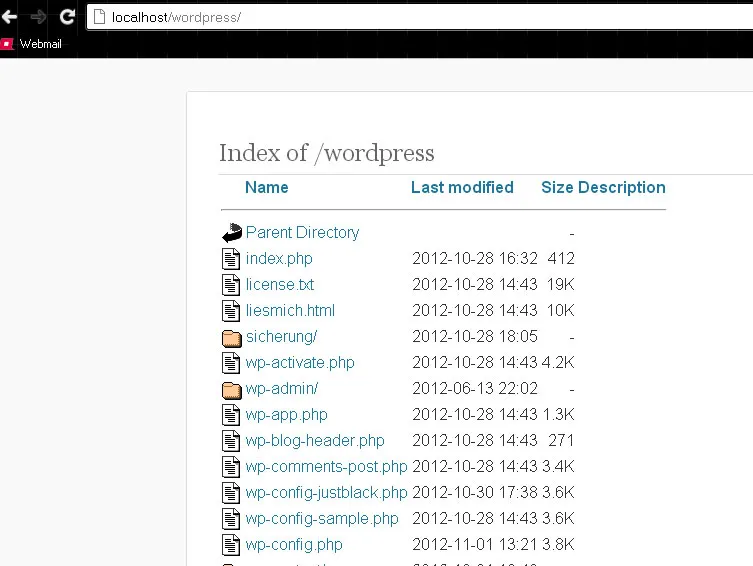Click the 'Index of /wordpress' heading

point(327,153)
